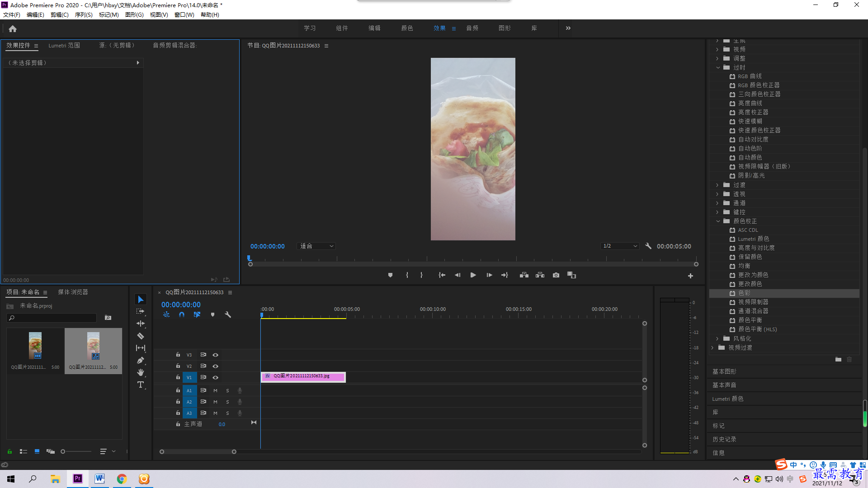868x488 pixels.
Task: Click the Mark Out bracket button
Action: tap(421, 275)
